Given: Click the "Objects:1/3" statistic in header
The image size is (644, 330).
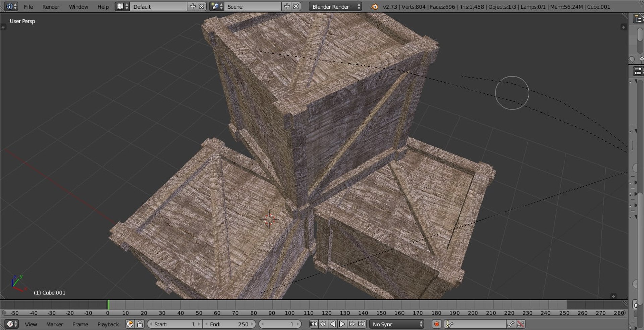Looking at the screenshot, I should pos(502,7).
